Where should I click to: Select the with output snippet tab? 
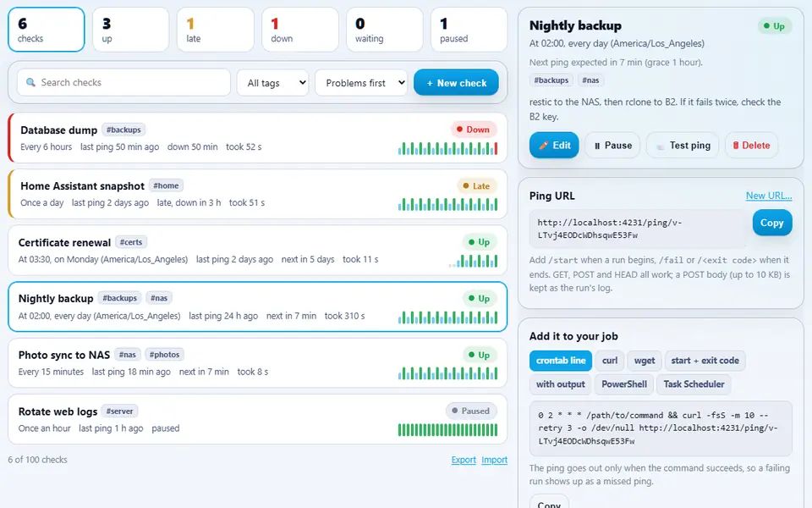click(x=560, y=384)
